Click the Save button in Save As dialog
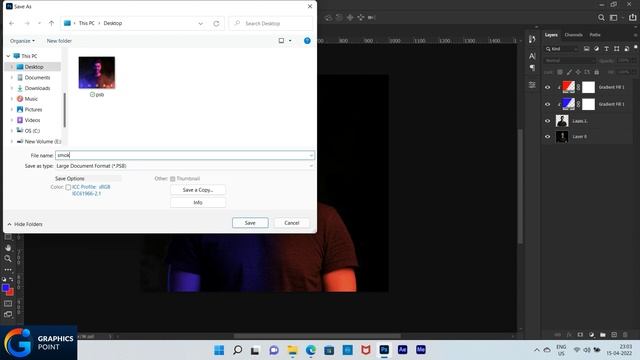 pos(250,223)
